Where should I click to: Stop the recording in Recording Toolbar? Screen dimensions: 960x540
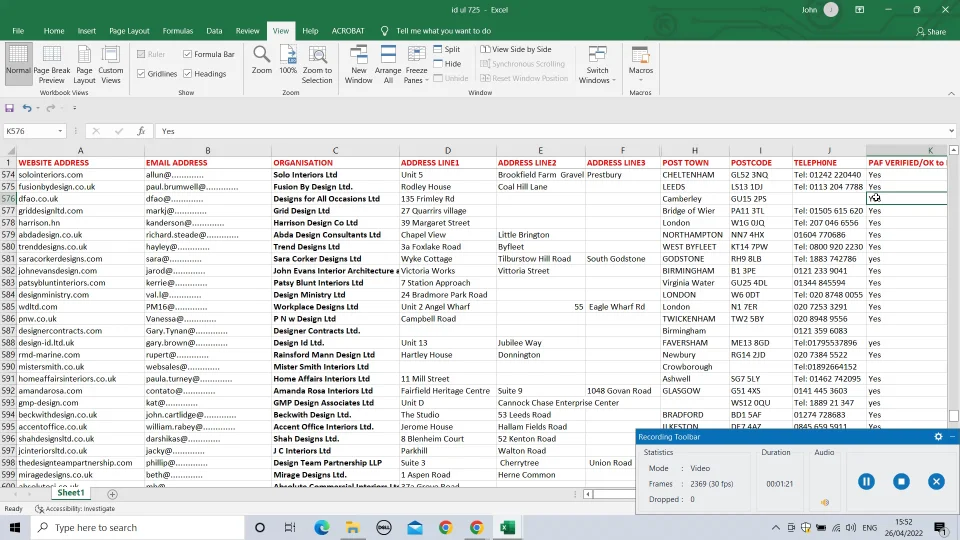point(901,481)
